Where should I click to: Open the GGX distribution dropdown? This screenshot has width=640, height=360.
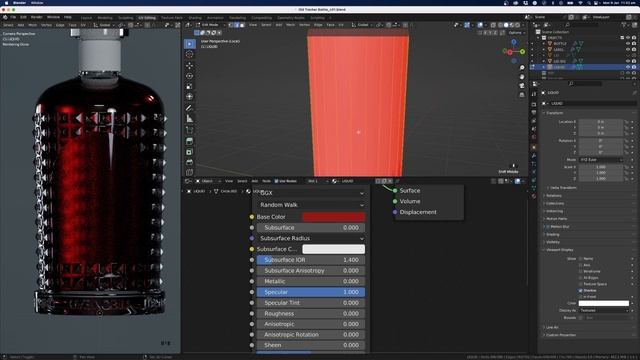(x=311, y=193)
